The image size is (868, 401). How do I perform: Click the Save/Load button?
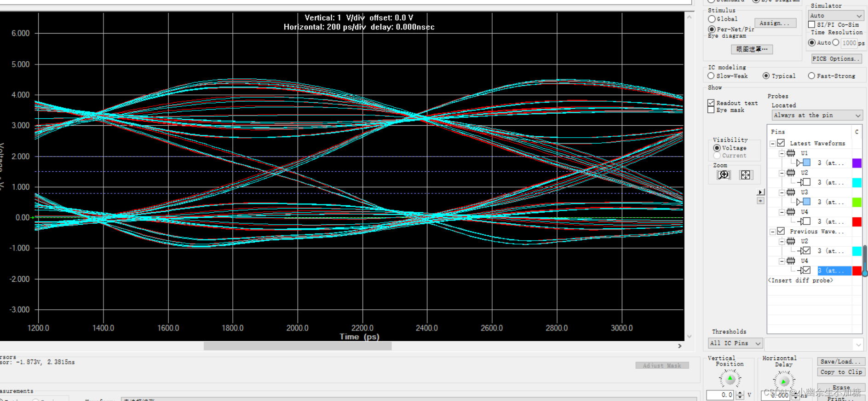(x=840, y=362)
